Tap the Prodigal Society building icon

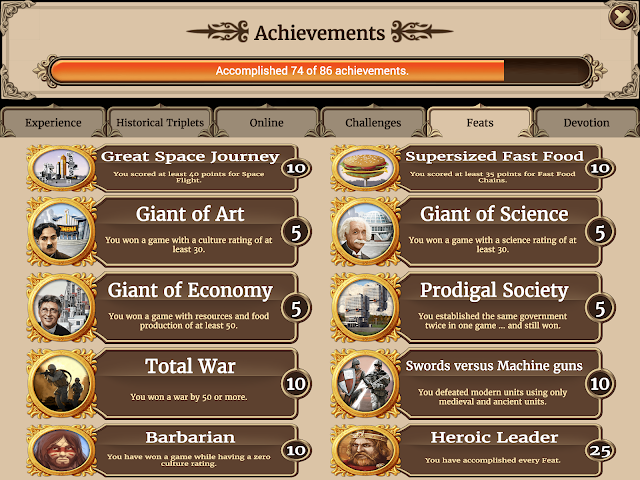tap(366, 308)
